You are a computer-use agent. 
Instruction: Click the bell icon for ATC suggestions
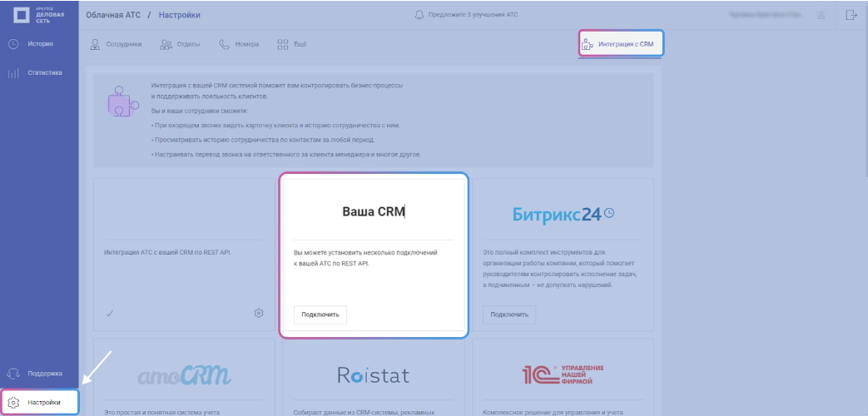[419, 15]
